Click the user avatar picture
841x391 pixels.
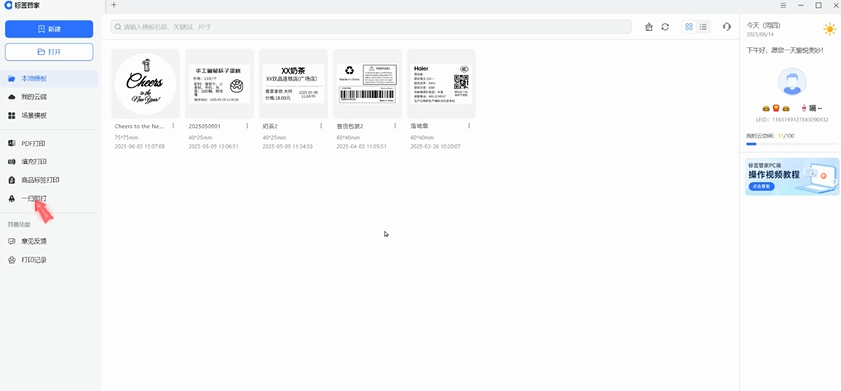tap(792, 82)
